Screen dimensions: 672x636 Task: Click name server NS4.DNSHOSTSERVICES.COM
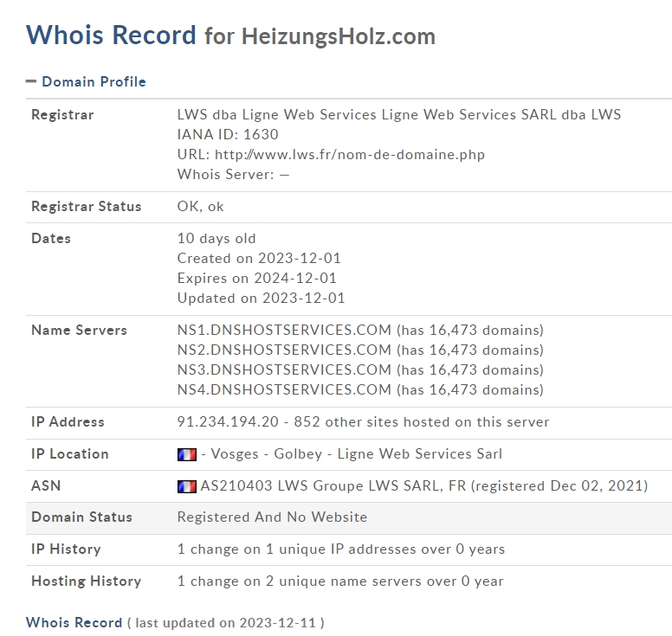[x=285, y=389]
